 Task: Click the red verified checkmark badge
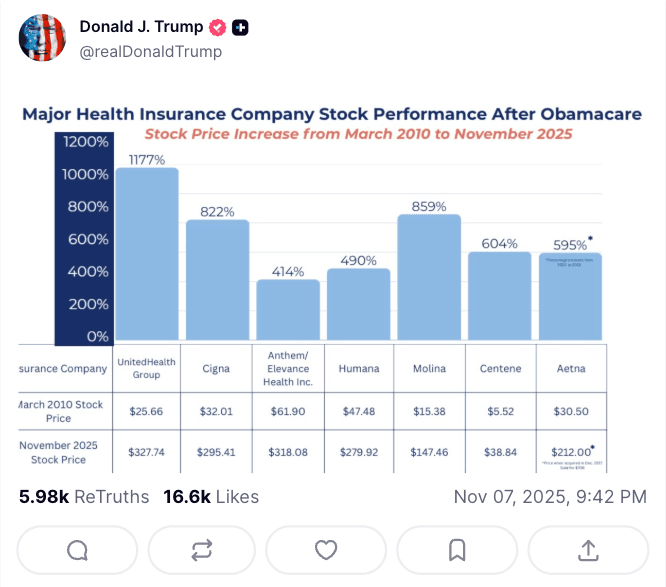tap(217, 27)
